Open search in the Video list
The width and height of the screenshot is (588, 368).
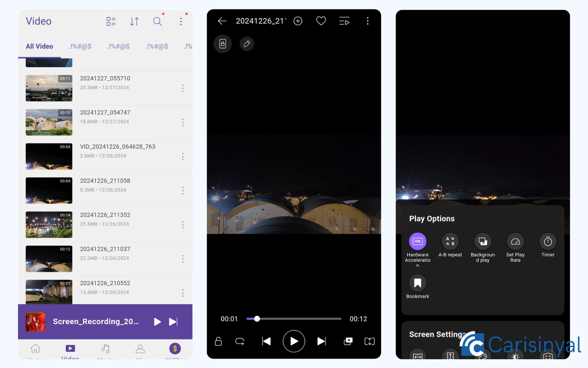(157, 21)
